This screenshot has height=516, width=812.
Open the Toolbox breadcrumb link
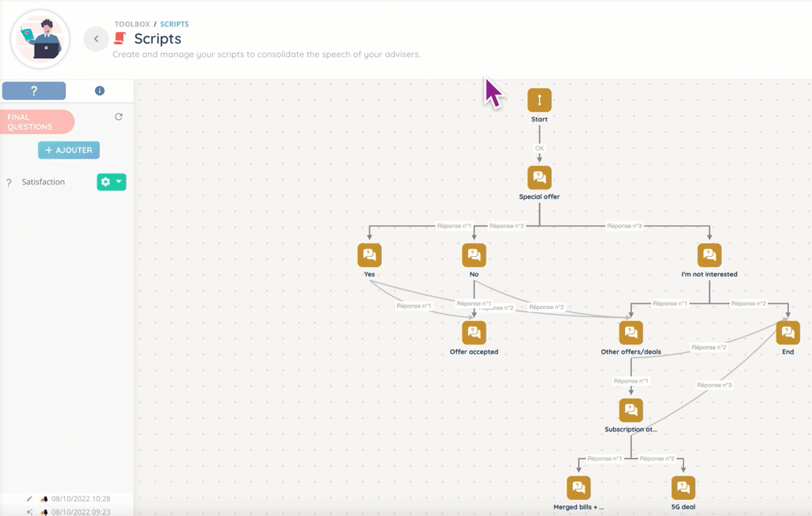(x=132, y=24)
